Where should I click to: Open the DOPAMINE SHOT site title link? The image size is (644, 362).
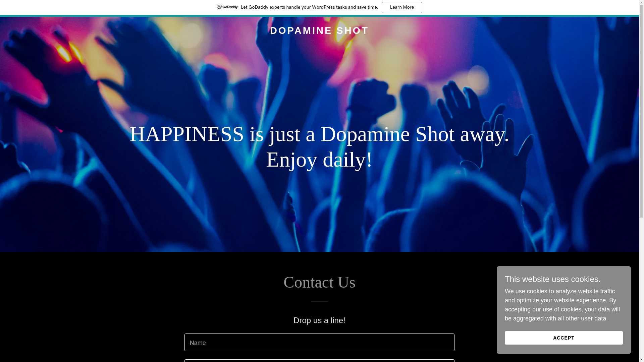(319, 31)
